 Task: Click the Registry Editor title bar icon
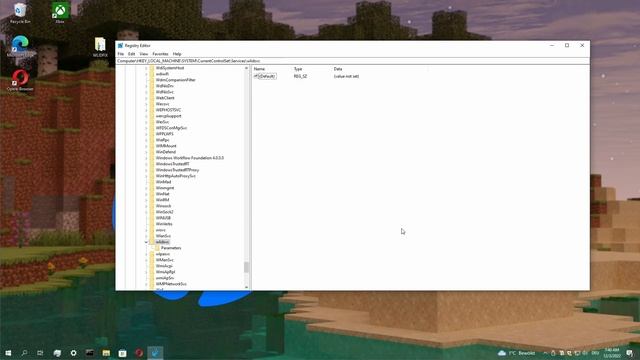pos(120,45)
